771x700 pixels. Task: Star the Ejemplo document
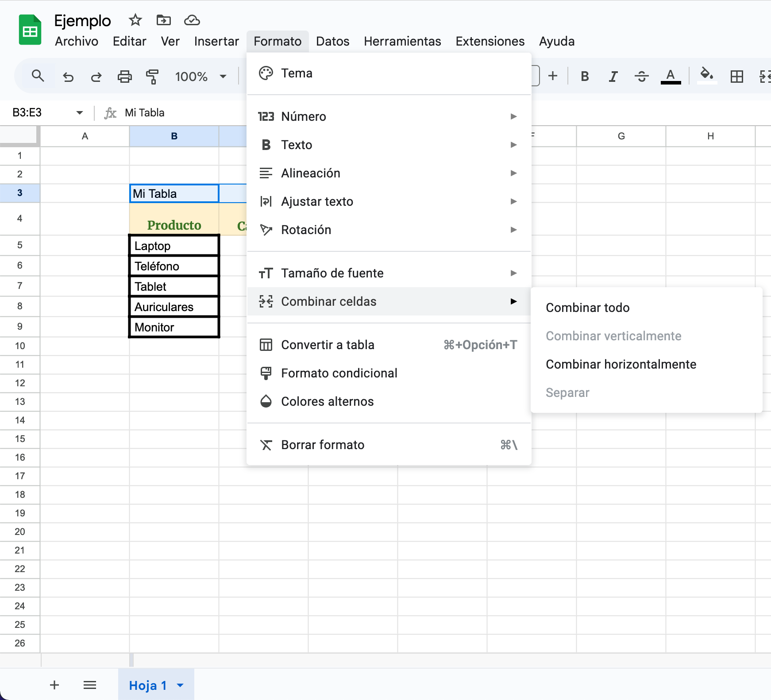(135, 20)
